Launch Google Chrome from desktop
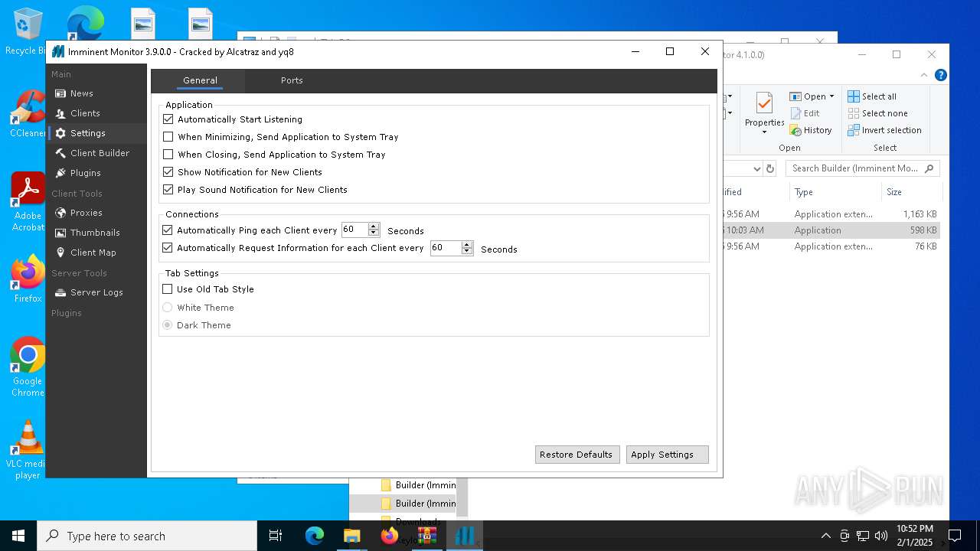The width and height of the screenshot is (980, 551). click(x=28, y=367)
